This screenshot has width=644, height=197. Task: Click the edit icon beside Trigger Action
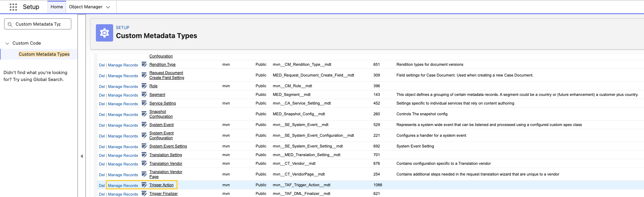click(144, 185)
